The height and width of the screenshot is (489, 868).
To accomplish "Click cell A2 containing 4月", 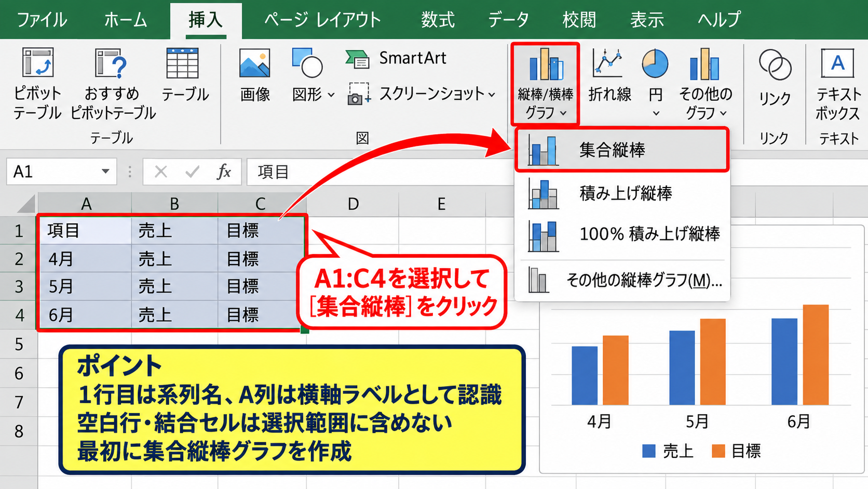I will 85,258.
